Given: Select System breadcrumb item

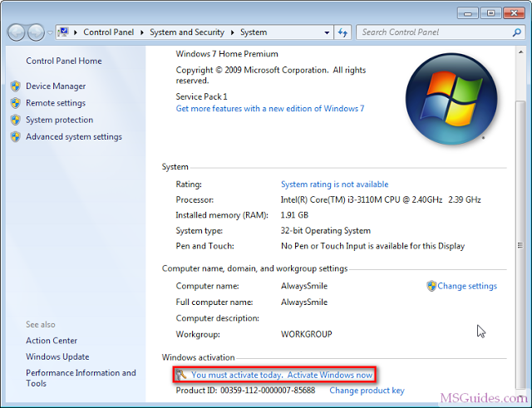Looking at the screenshot, I should [254, 32].
